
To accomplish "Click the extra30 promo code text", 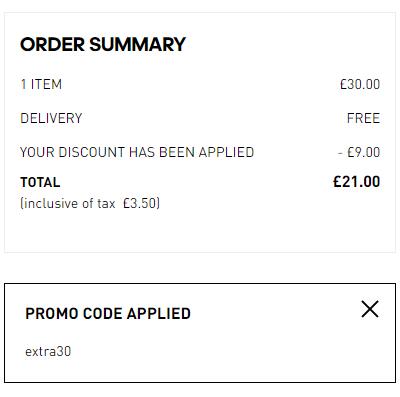I will tap(48, 351).
